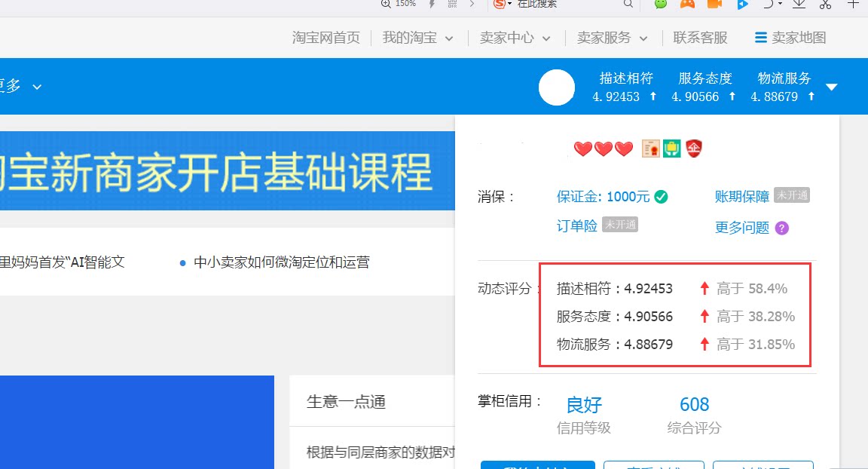
Task: Click the red up arrow beside 高于 31.85%
Action: (x=704, y=344)
